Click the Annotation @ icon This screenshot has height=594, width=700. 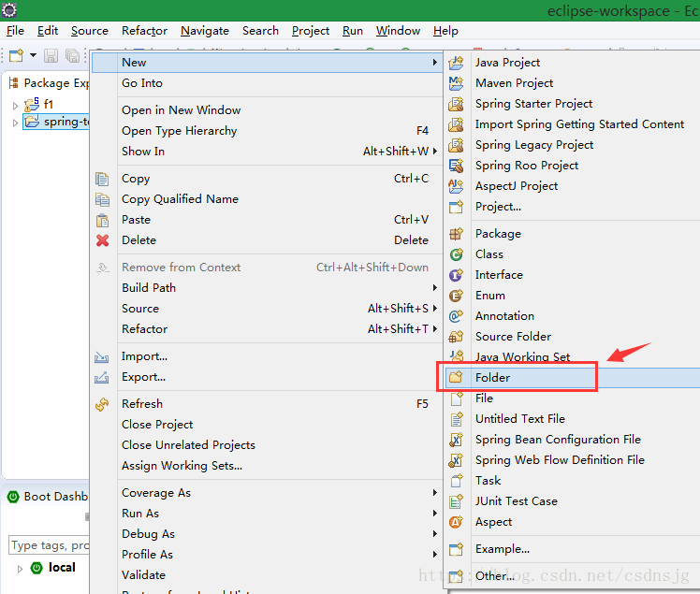[x=456, y=316]
